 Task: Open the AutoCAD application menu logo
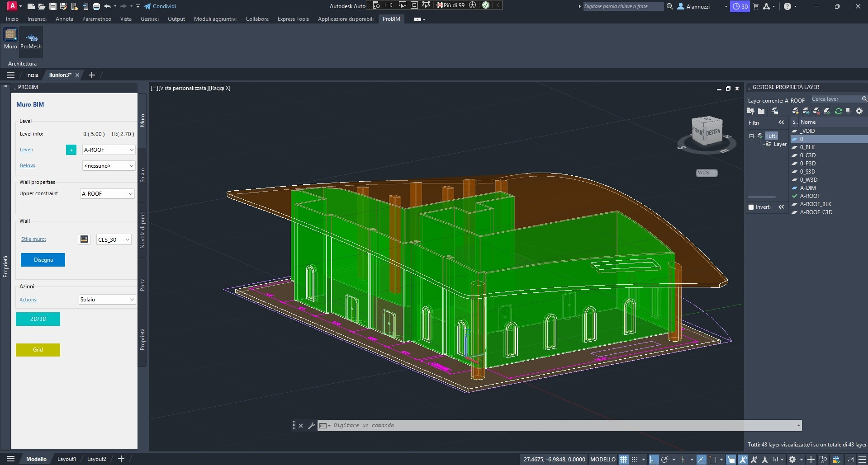[12, 6]
